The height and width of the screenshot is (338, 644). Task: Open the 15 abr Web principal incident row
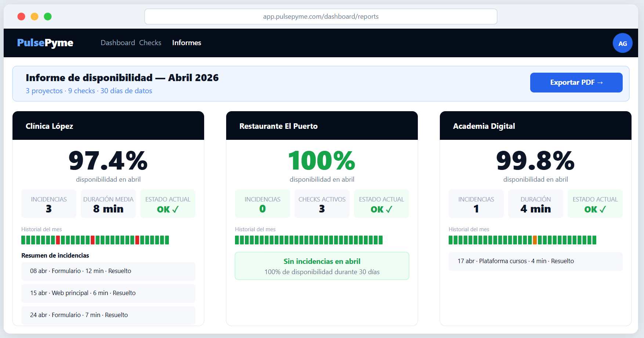(x=108, y=293)
